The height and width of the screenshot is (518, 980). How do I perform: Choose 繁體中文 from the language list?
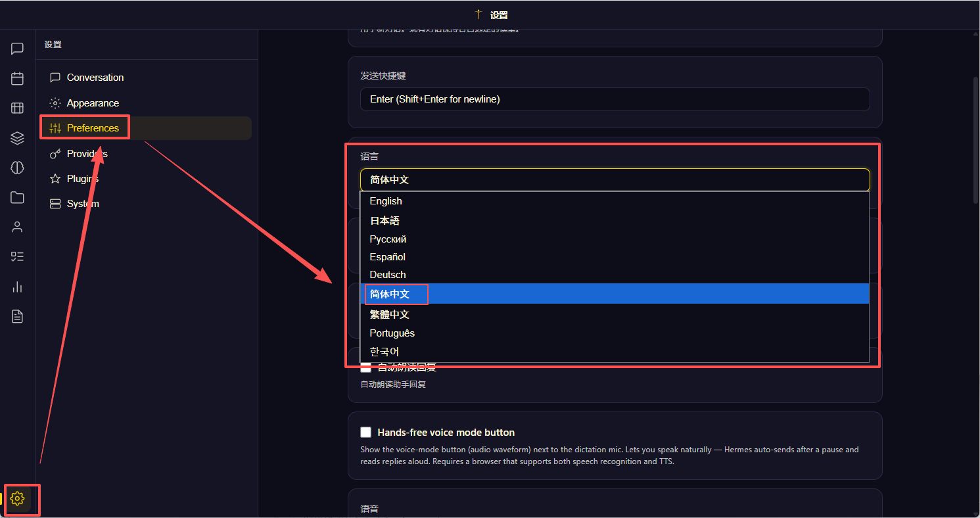[x=615, y=314]
